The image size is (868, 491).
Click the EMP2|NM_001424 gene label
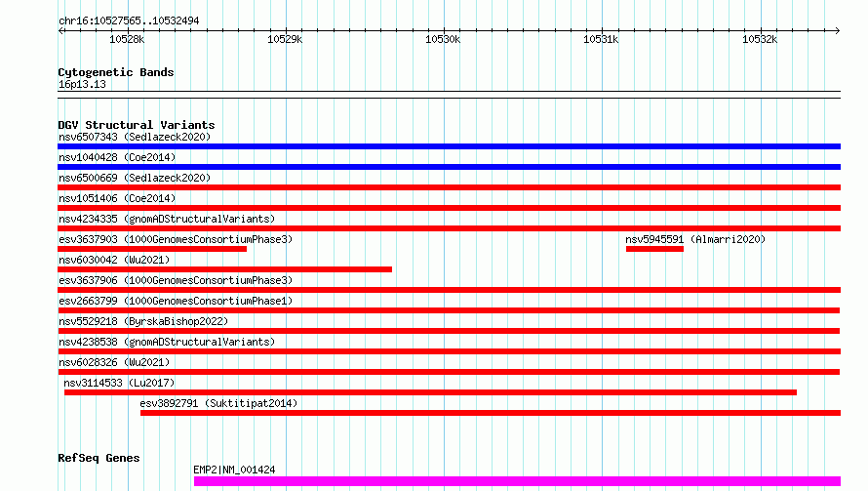click(234, 470)
